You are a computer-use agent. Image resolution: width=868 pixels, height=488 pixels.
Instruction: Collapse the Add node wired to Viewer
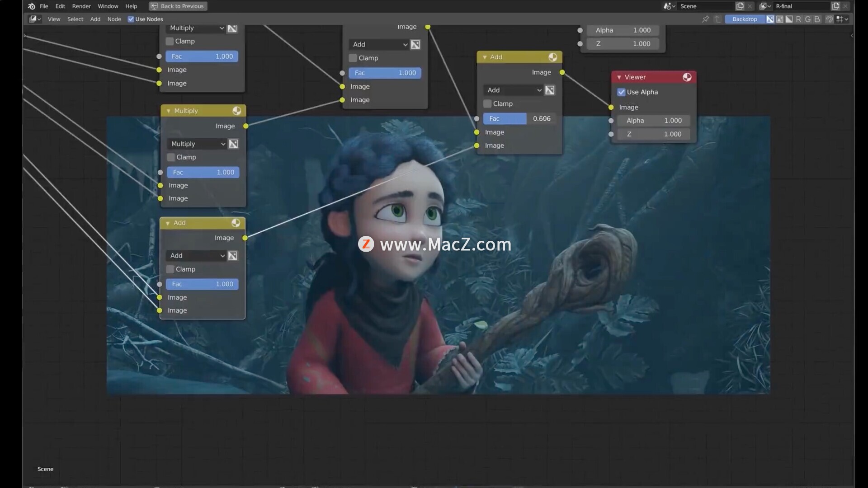pyautogui.click(x=485, y=57)
